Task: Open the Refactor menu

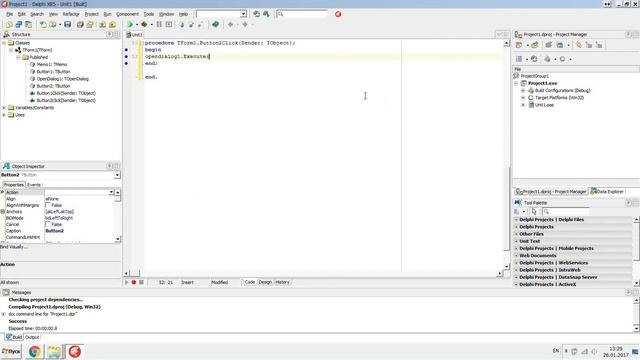Action: (x=71, y=14)
